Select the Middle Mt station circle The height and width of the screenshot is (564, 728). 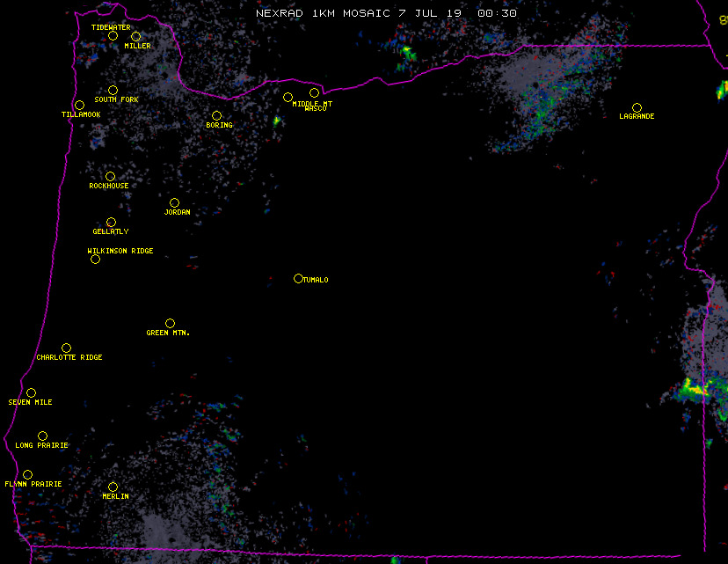288,98
